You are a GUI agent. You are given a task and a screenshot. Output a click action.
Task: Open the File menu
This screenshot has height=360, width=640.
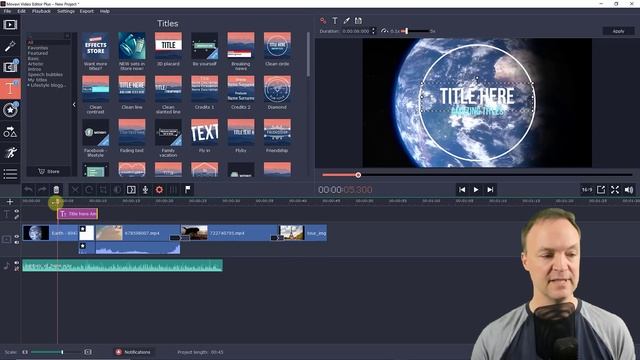7,11
